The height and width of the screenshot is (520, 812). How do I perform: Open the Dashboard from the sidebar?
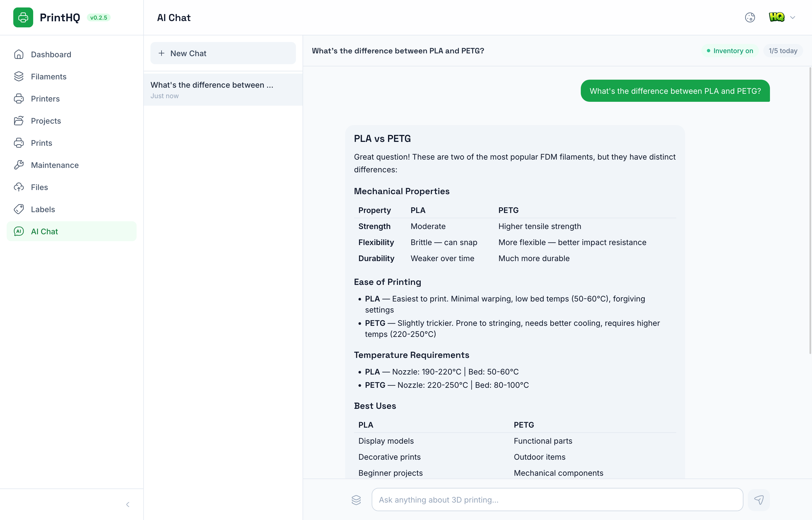tap(51, 54)
